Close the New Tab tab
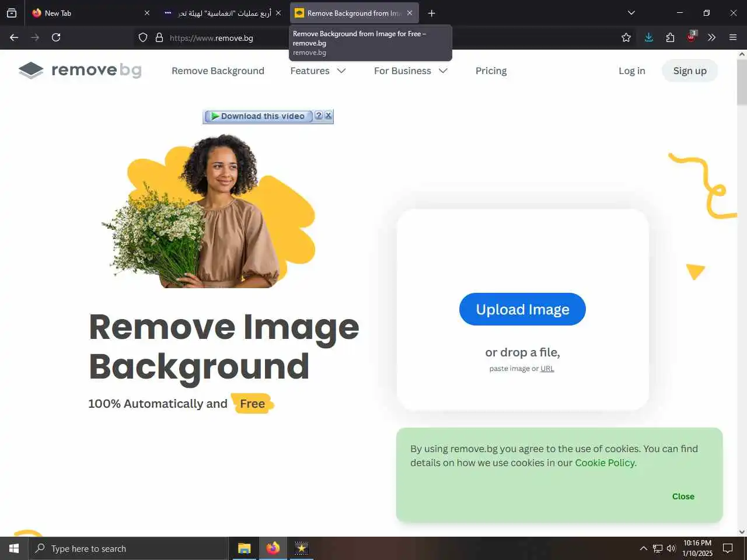This screenshot has width=747, height=560. click(x=146, y=13)
